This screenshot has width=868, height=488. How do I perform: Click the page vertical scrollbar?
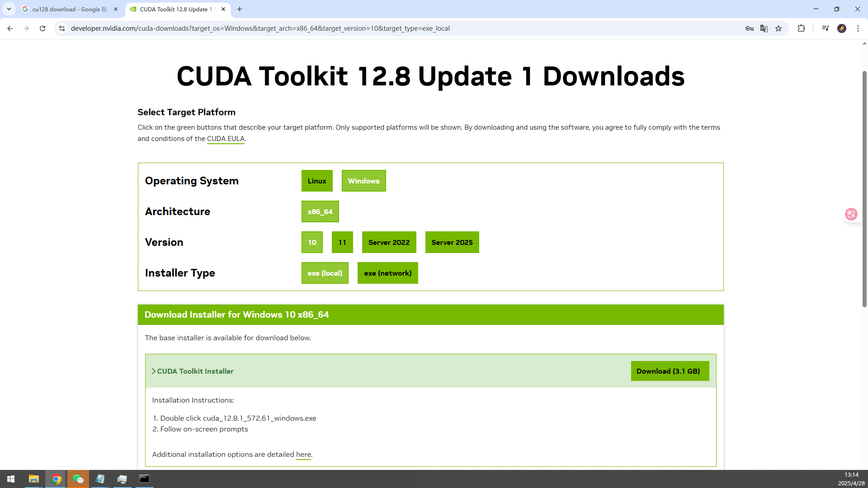click(x=864, y=190)
